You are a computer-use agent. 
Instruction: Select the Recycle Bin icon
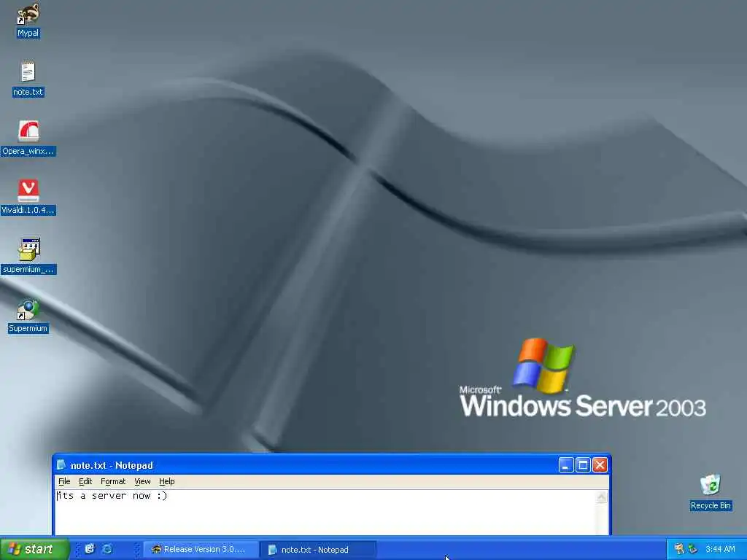point(711,492)
